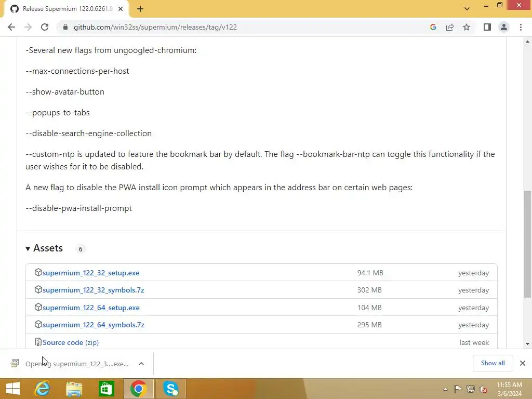Download Source code (zip)
532x399 pixels.
[x=71, y=342]
